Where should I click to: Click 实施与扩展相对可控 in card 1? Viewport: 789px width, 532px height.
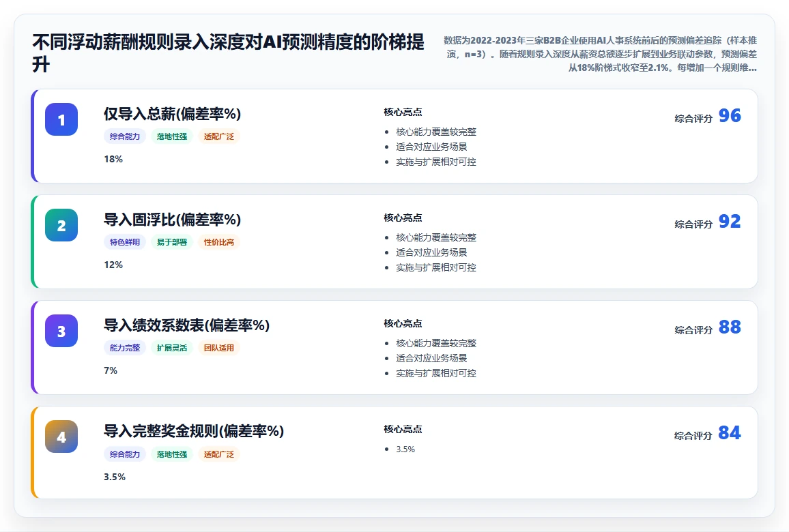(436, 162)
